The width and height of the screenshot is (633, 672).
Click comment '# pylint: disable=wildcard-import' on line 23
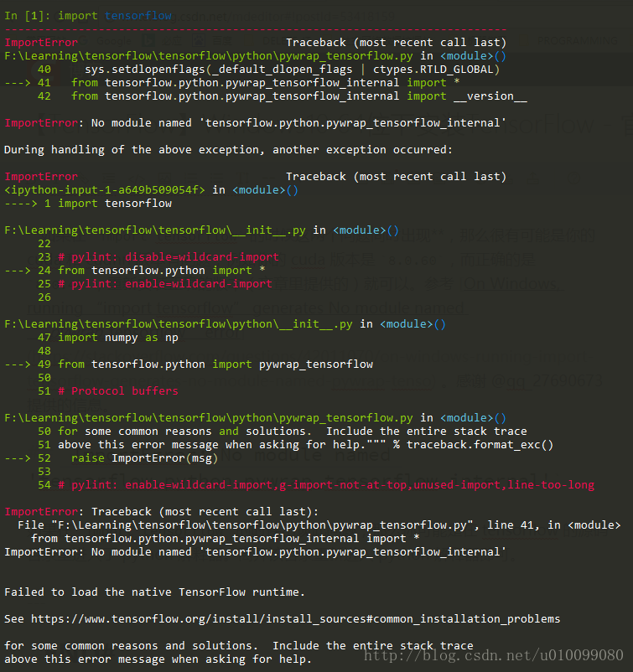(x=169, y=256)
